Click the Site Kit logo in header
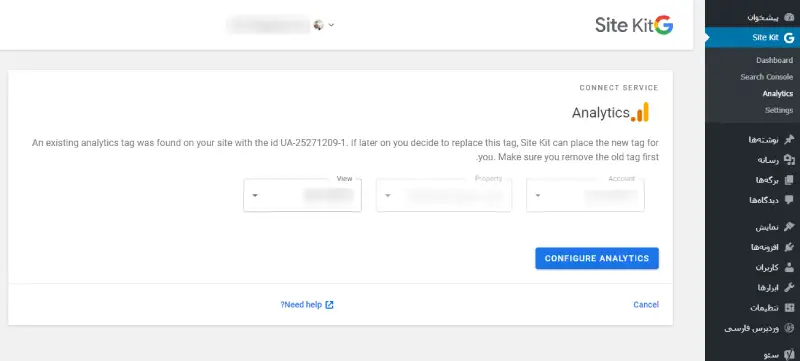This screenshot has height=361, width=800. [634, 24]
